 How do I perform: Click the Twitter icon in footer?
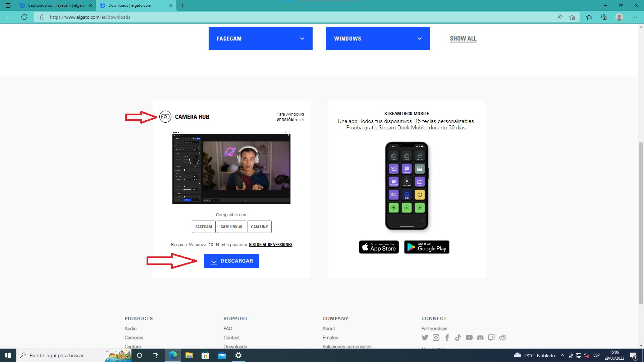(425, 338)
